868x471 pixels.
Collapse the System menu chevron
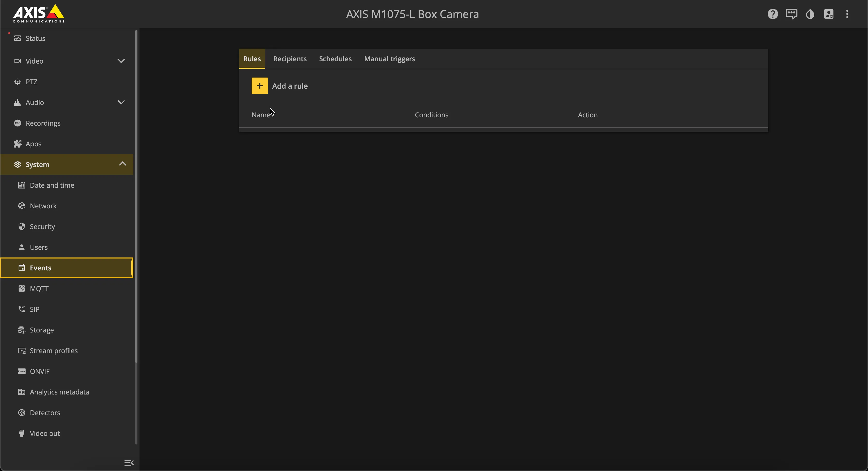(122, 164)
